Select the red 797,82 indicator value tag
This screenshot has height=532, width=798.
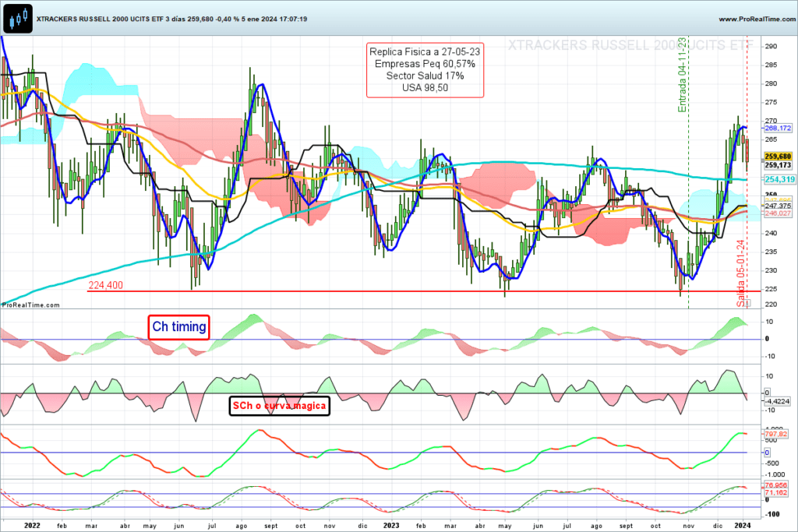tap(775, 434)
